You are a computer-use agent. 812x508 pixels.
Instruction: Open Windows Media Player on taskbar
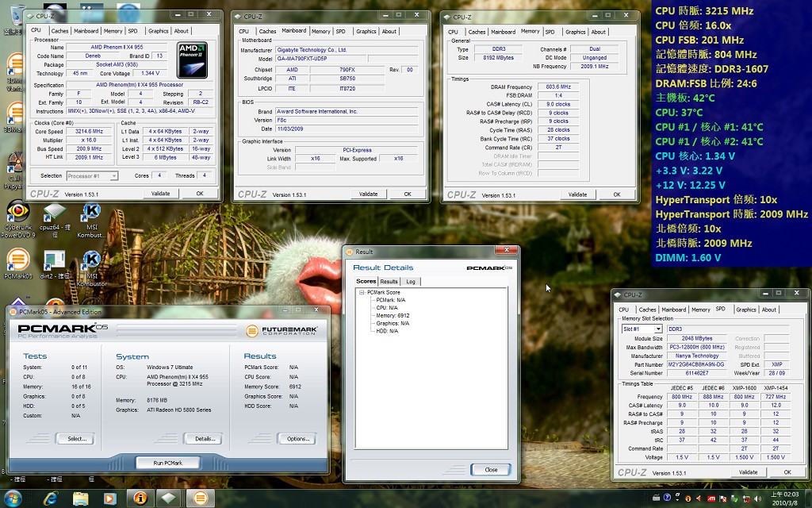tap(109, 498)
